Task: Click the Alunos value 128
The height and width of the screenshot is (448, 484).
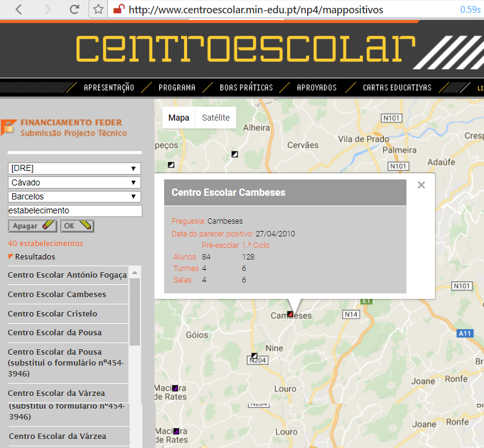Action: [x=248, y=257]
